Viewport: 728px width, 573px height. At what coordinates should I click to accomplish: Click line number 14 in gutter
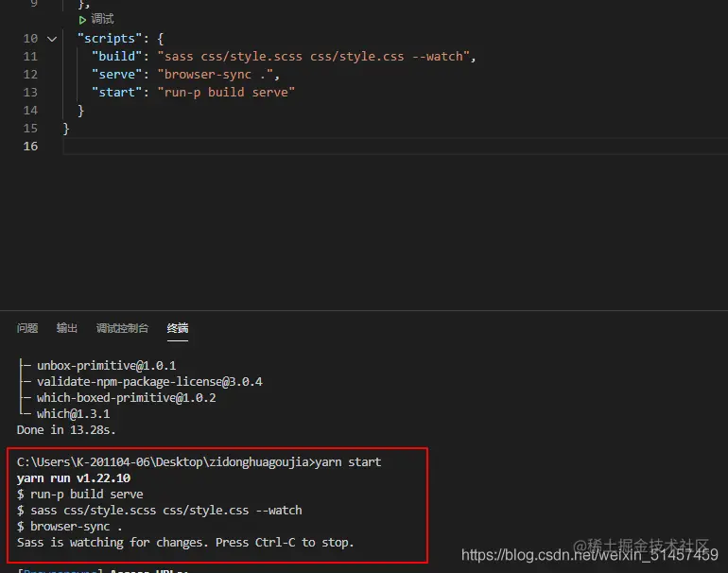click(30, 111)
